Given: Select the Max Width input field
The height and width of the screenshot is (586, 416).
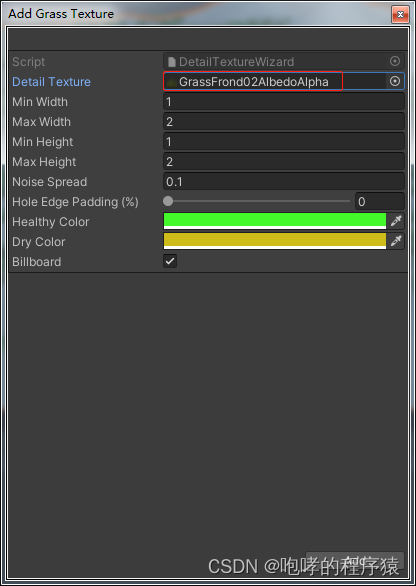Looking at the screenshot, I should 284,121.
